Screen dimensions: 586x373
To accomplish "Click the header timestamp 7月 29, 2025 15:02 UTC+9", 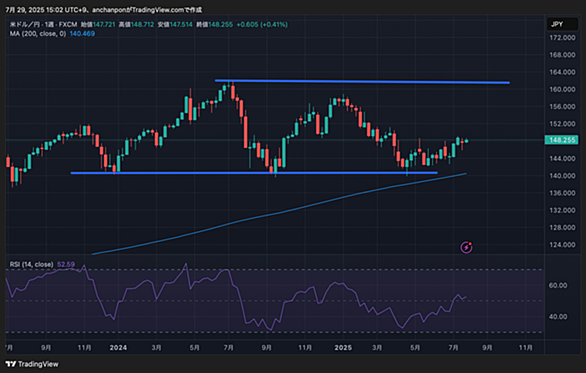I will (x=46, y=10).
